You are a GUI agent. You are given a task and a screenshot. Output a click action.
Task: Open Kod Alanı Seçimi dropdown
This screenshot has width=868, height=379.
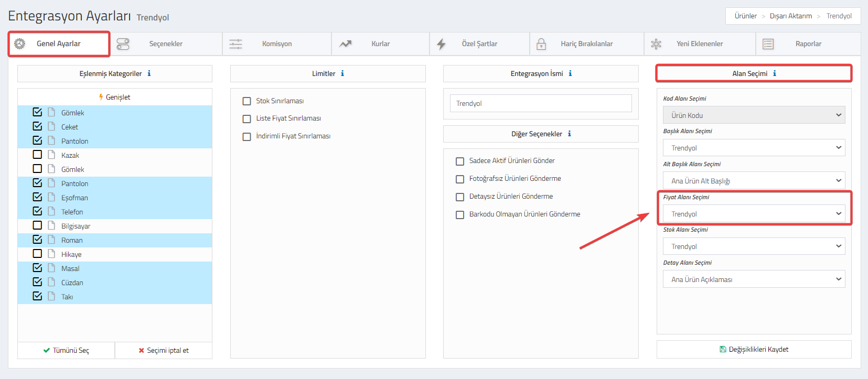(x=754, y=115)
